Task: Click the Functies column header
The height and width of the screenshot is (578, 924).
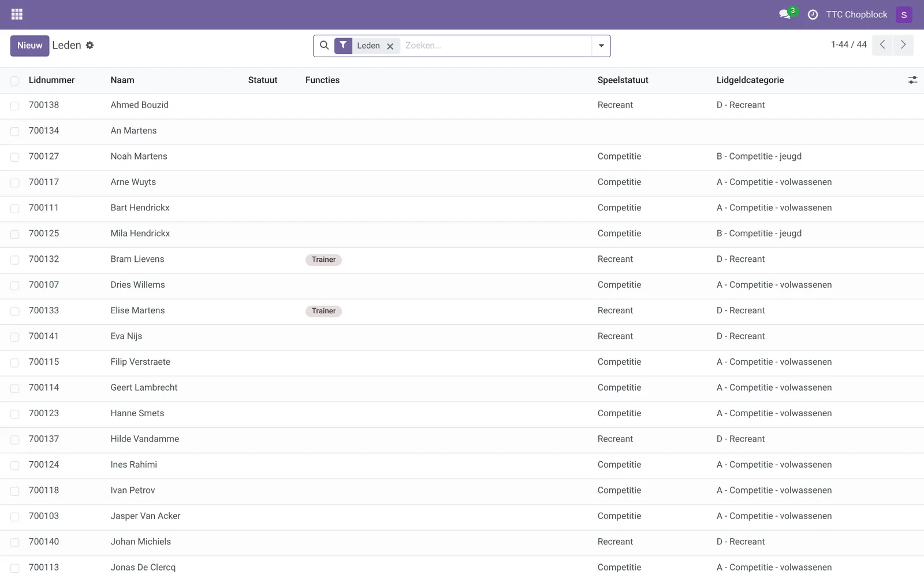Action: click(322, 80)
